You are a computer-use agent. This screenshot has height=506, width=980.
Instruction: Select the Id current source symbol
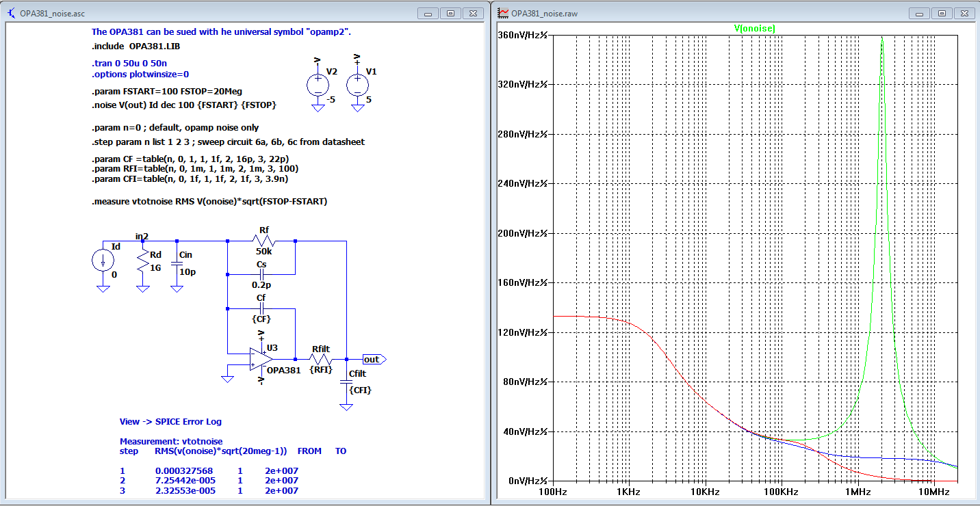103,261
